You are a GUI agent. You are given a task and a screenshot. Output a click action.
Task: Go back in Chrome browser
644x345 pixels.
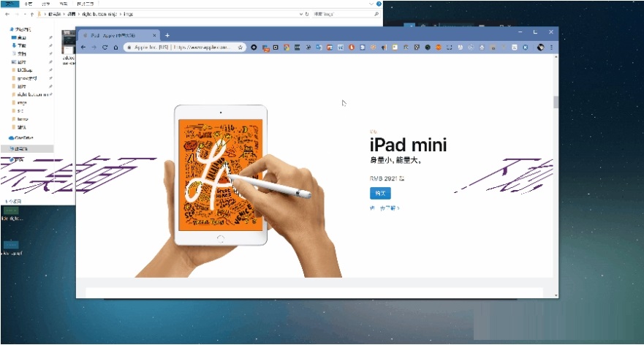click(x=83, y=48)
